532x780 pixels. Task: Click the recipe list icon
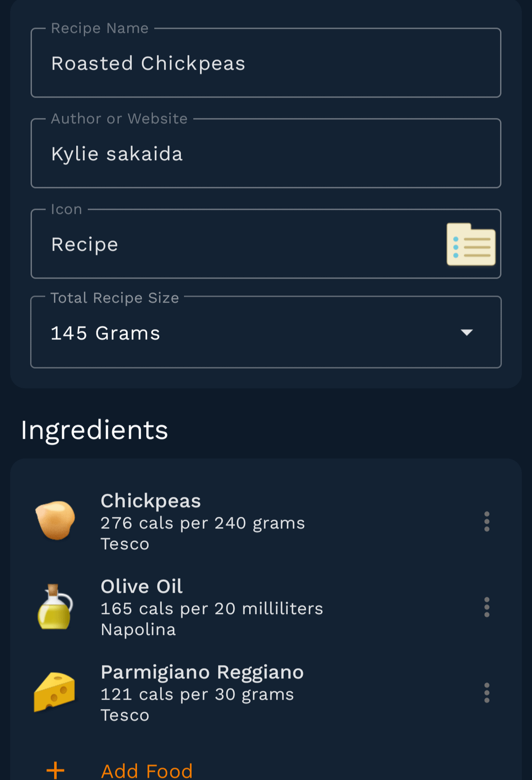point(470,245)
